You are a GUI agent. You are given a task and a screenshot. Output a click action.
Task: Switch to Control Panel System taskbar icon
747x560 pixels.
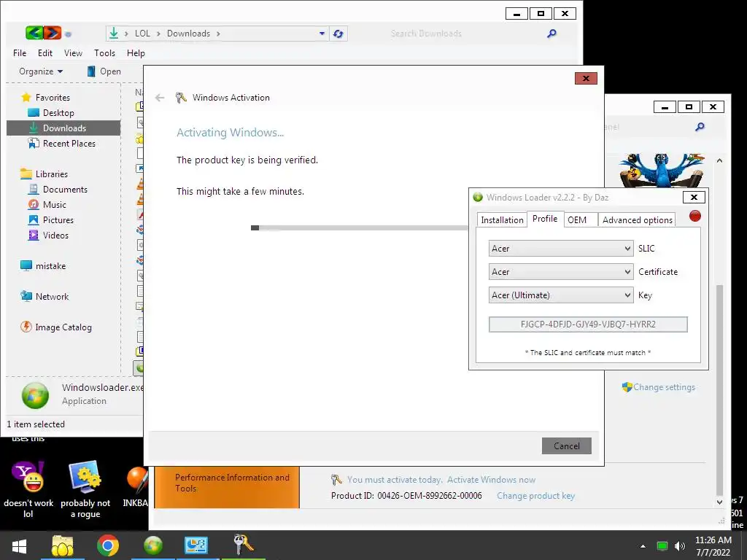pyautogui.click(x=196, y=545)
